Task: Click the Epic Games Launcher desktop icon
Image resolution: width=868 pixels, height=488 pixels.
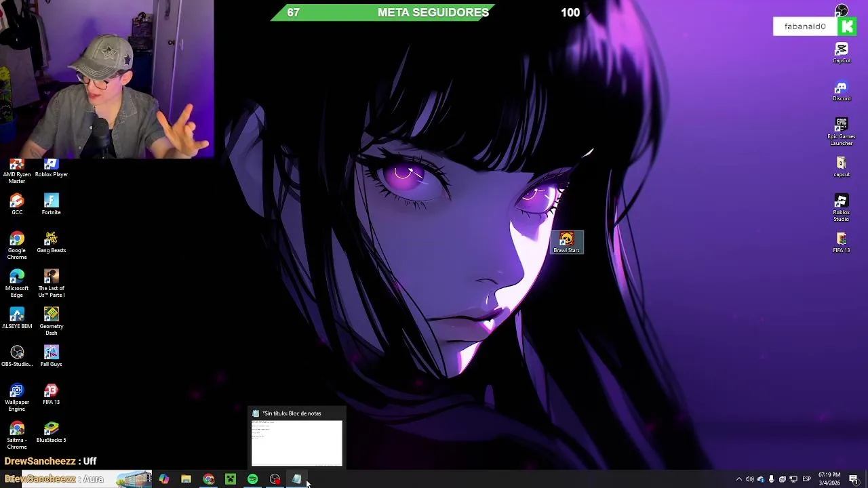Action: 842,132
